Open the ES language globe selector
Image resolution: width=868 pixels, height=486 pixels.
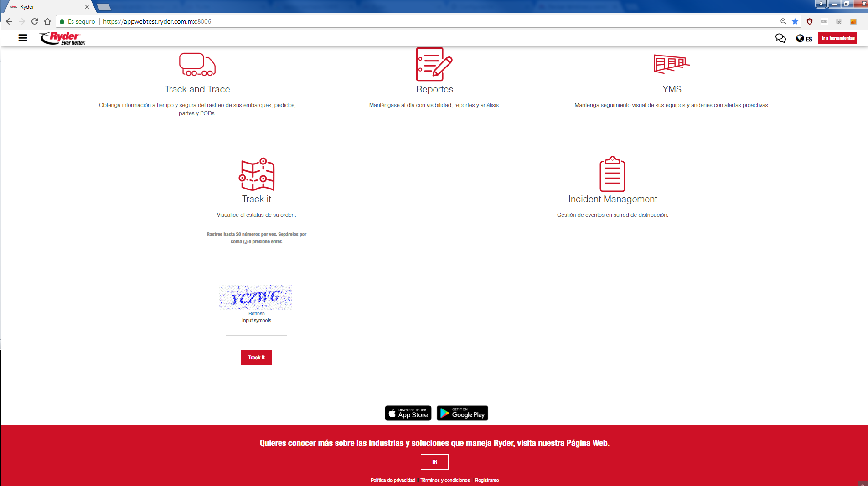pos(804,38)
